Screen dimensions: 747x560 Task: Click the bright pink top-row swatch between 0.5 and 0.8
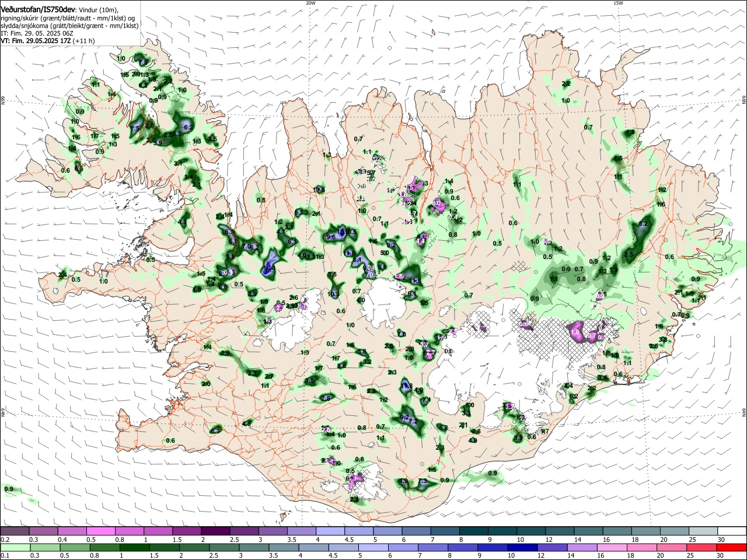click(101, 531)
